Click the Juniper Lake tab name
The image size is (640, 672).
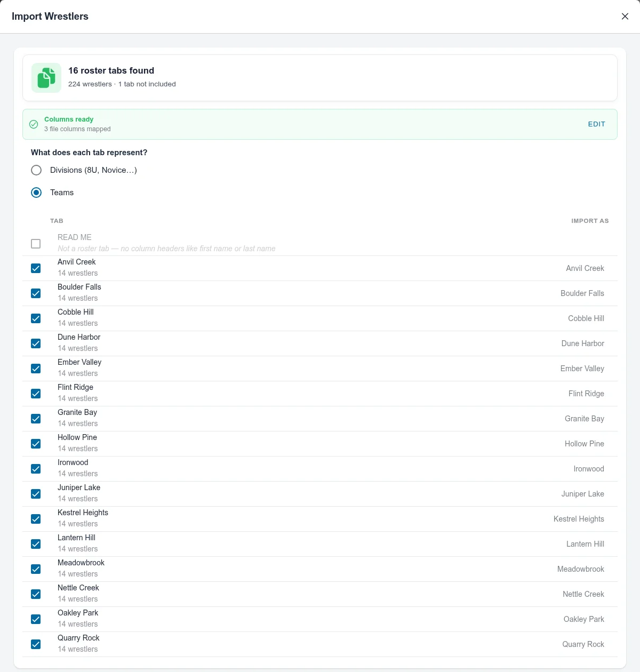point(79,487)
